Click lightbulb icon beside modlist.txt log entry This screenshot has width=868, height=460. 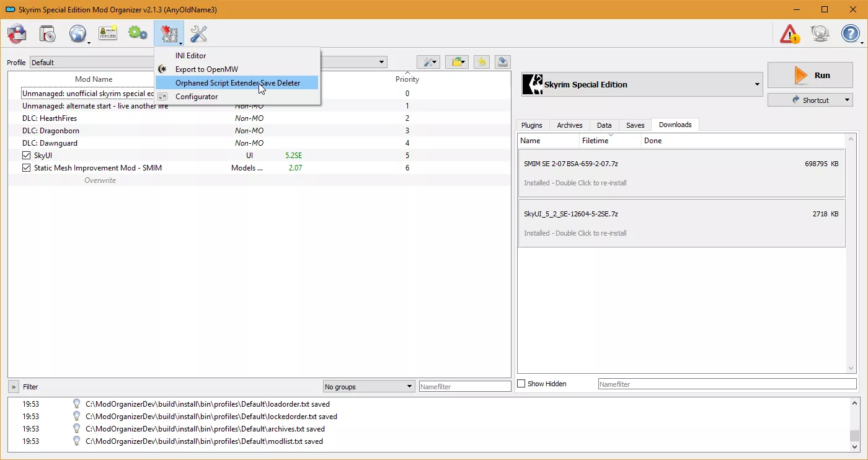tap(77, 441)
